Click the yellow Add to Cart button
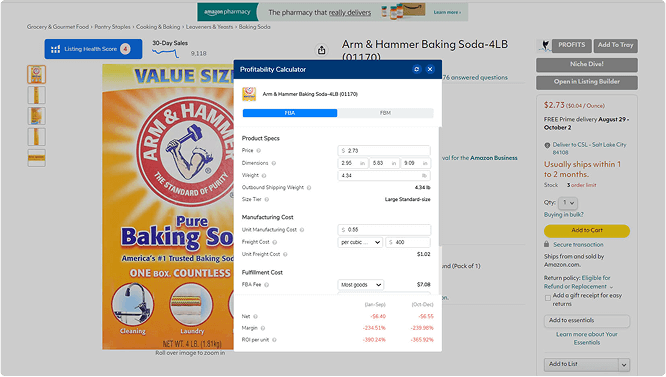This screenshot has width=666, height=377. point(587,231)
